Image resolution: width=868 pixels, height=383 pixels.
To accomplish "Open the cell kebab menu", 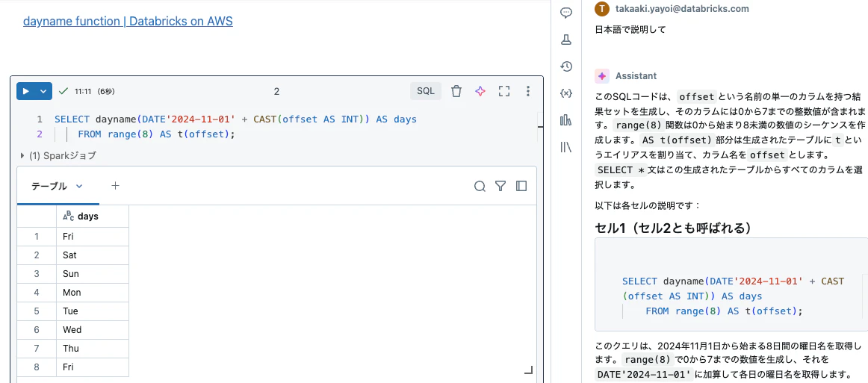I will click(527, 91).
